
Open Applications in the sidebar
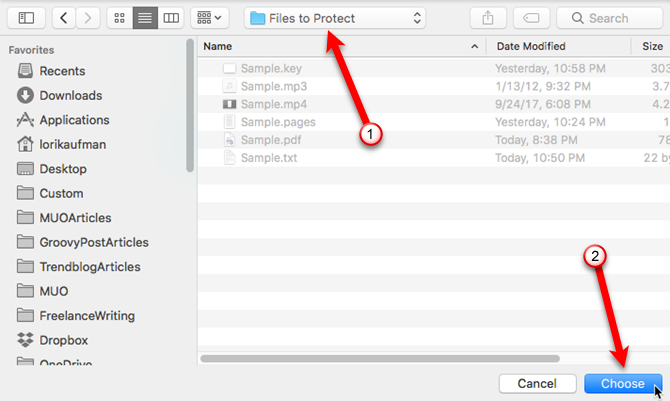coord(74,120)
